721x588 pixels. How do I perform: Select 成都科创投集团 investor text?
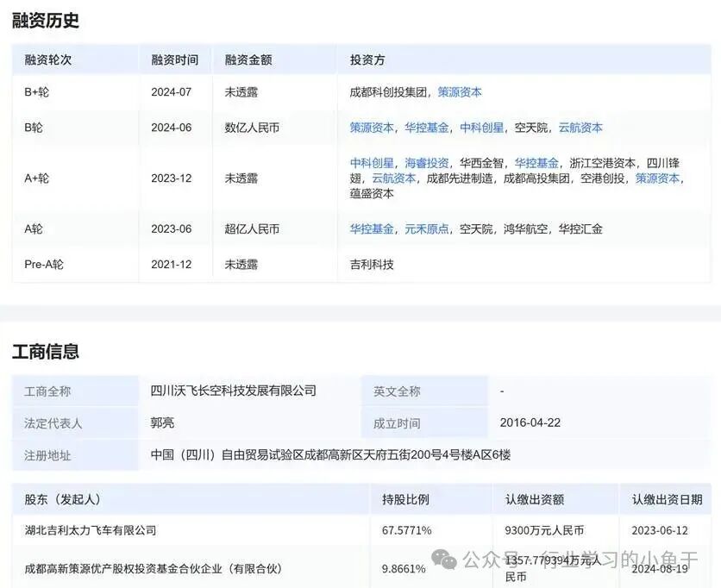[x=388, y=92]
